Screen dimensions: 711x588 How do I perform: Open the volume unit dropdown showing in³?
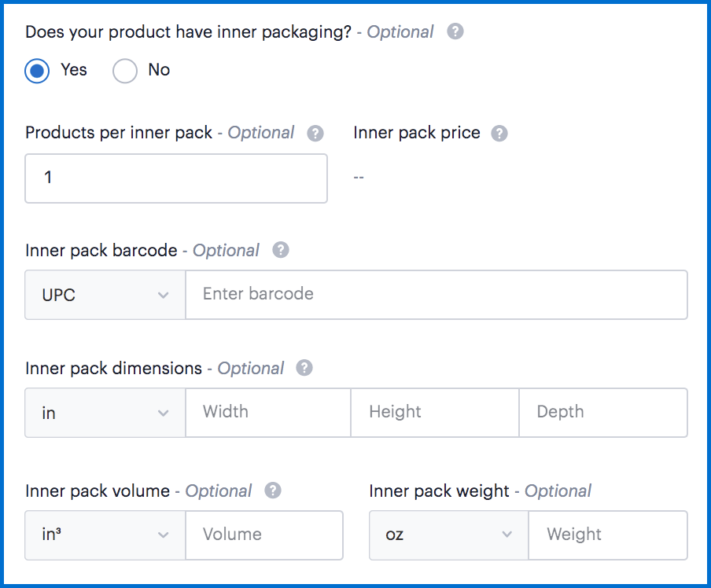coord(105,535)
